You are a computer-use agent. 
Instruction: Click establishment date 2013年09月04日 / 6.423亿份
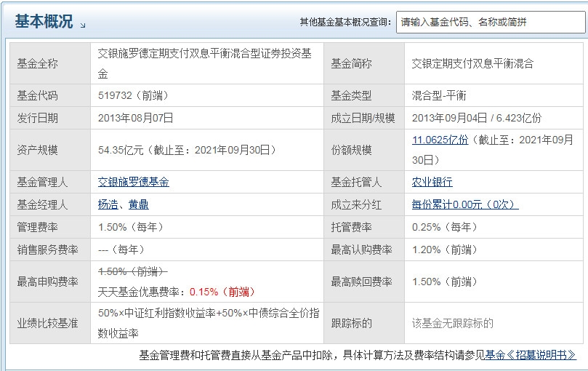(x=477, y=118)
